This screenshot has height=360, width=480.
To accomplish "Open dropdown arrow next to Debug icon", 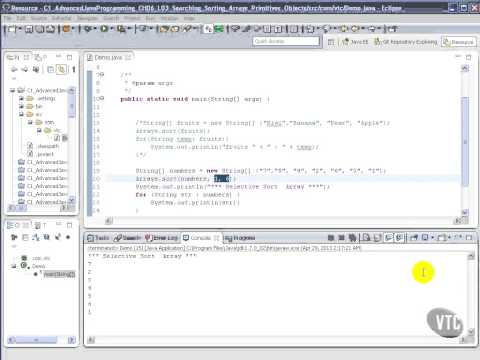I will [x=95, y=29].
